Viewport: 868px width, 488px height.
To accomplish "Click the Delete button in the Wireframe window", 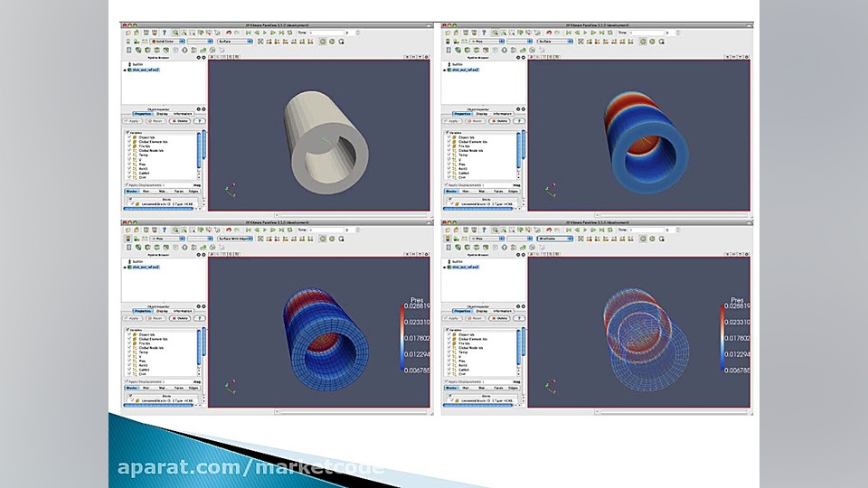I will 499,318.
